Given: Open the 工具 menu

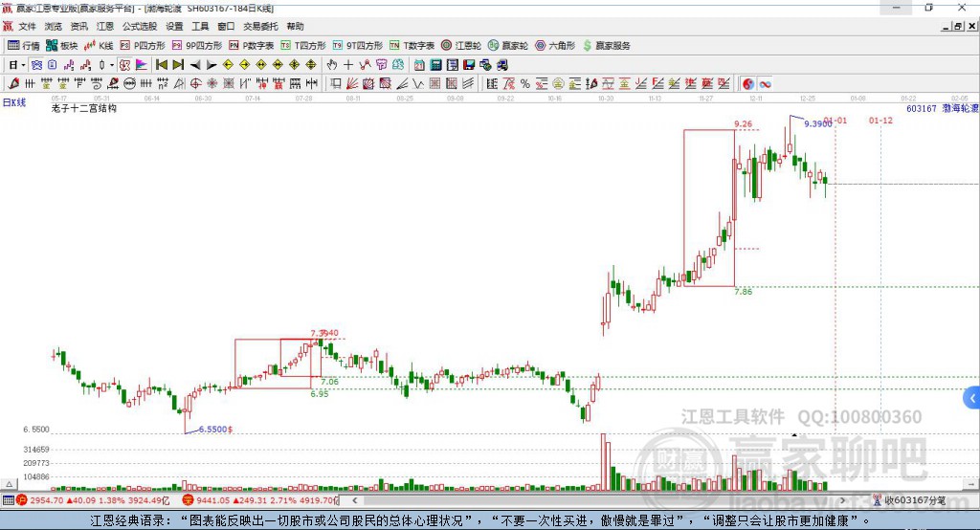Looking at the screenshot, I should coord(200,26).
